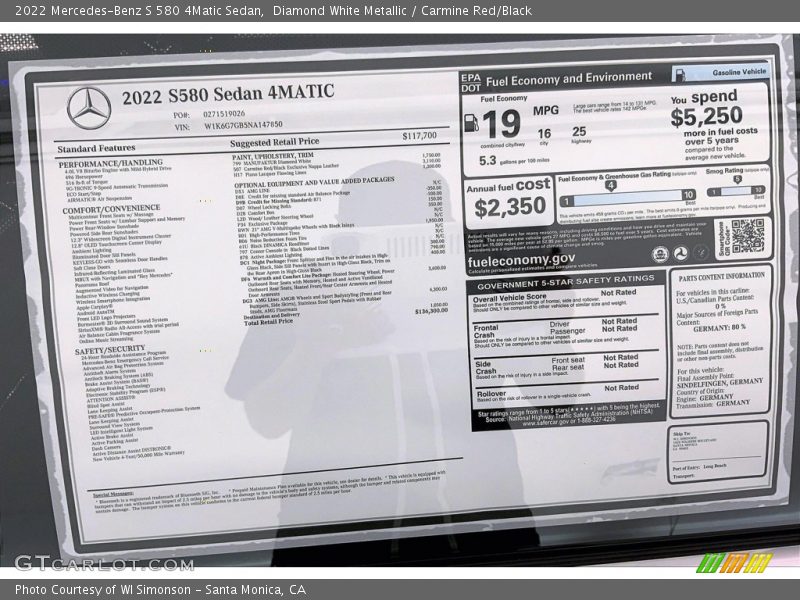Image resolution: width=800 pixels, height=600 pixels.
Task: Toggle the Frontal Crash Driver rating
Action: point(619,320)
